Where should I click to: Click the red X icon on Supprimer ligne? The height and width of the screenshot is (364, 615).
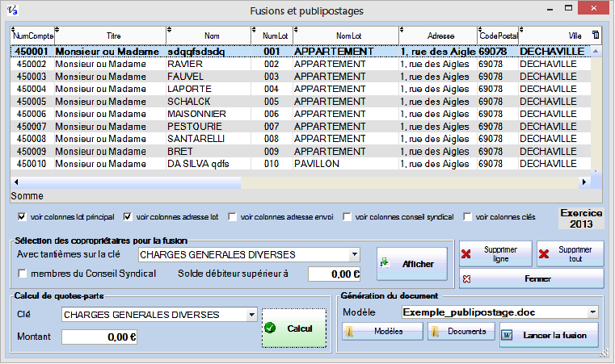(466, 254)
